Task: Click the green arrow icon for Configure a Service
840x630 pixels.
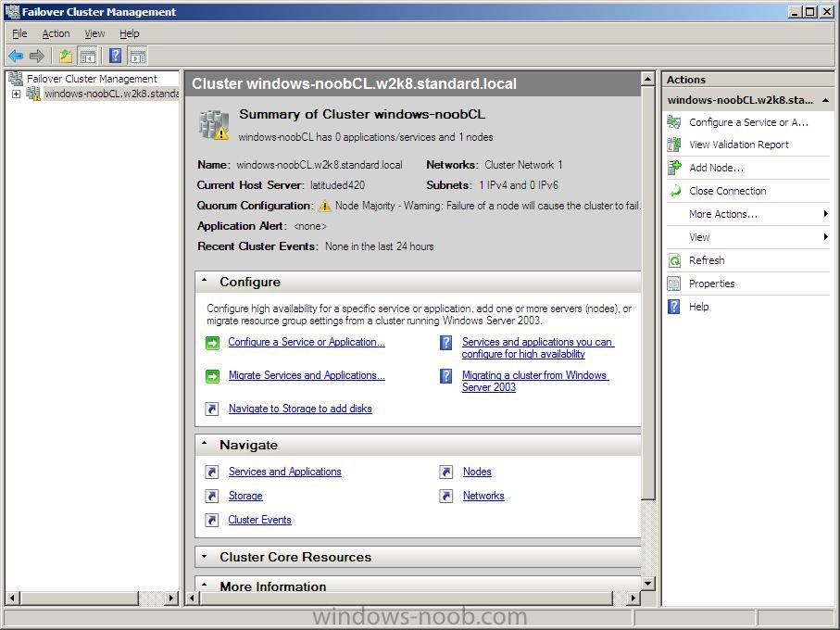Action: coord(213,342)
